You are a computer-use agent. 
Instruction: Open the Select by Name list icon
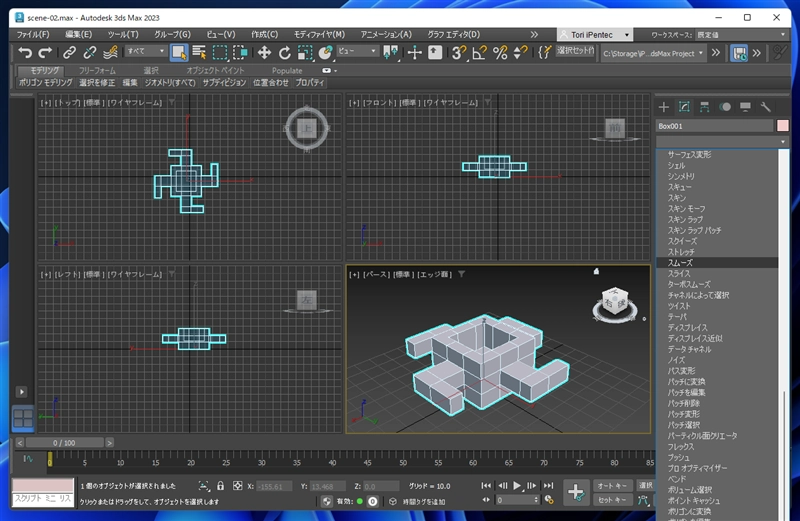click(x=199, y=52)
